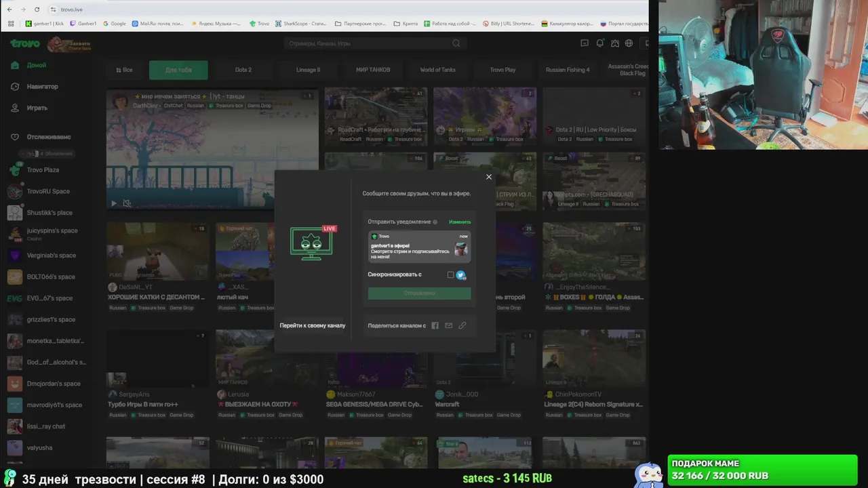Image resolution: width=868 pixels, height=488 pixels.
Task: Open Trovo Plaza followed channel
Action: (x=43, y=170)
